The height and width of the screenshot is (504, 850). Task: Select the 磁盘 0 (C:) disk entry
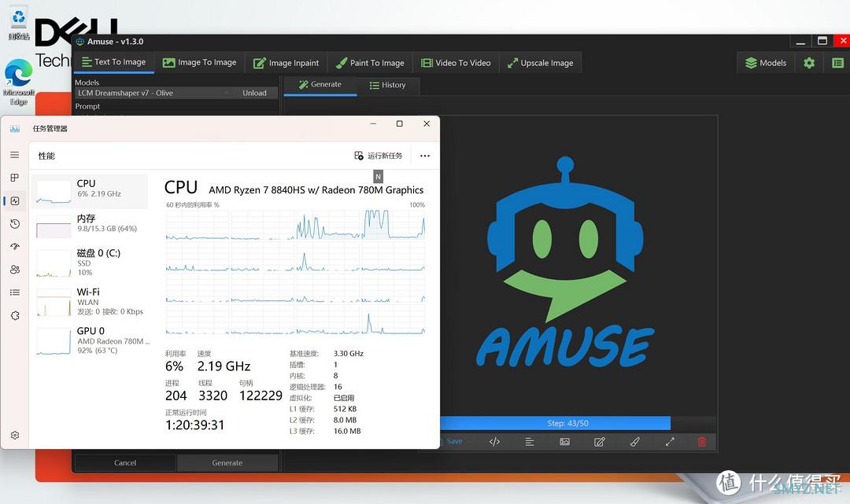[90, 262]
